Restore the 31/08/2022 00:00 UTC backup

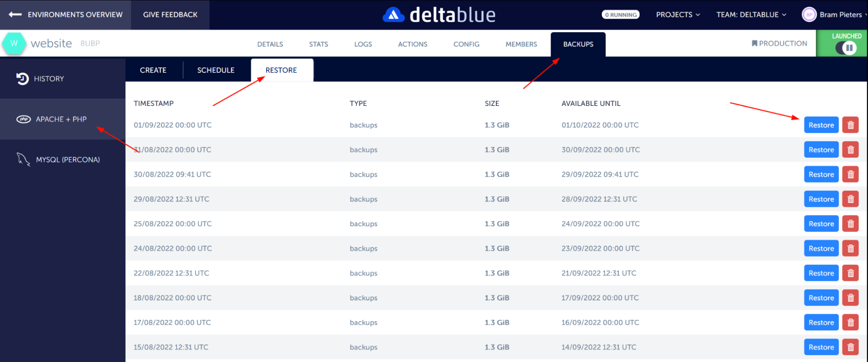tap(821, 150)
